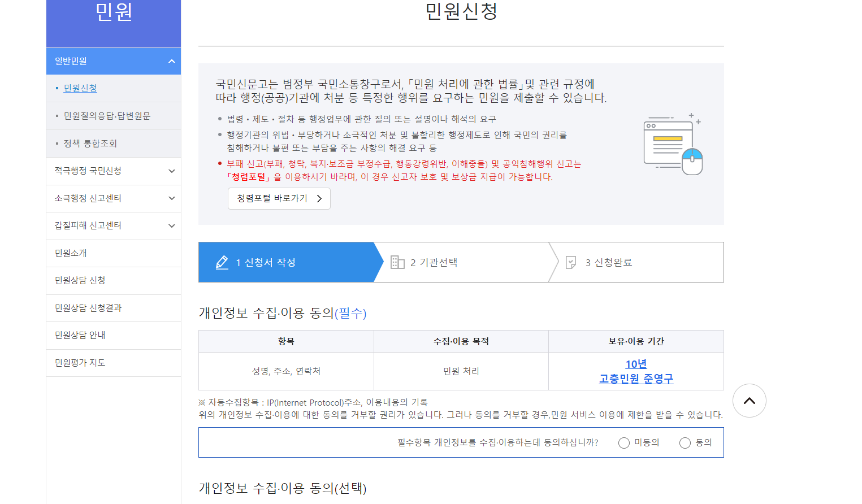This screenshot has height=504, width=862.
Task: Click the scroll-to-top arrow button
Action: (x=749, y=401)
